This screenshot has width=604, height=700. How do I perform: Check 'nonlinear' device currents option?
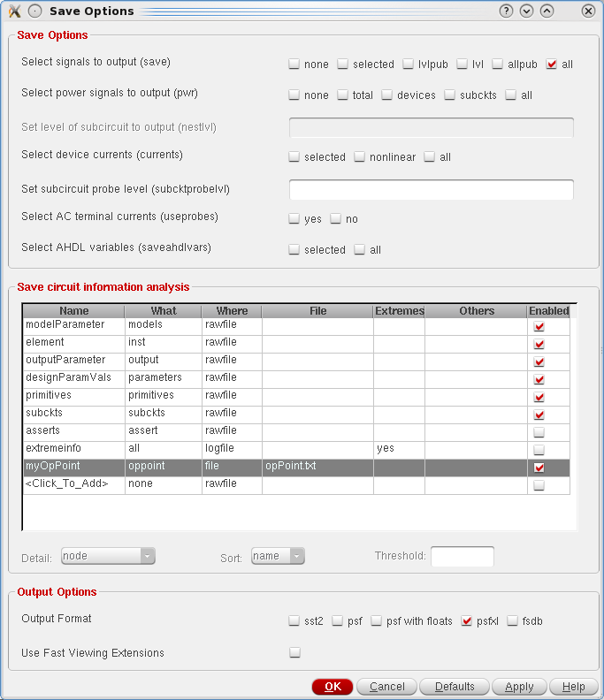tap(360, 156)
